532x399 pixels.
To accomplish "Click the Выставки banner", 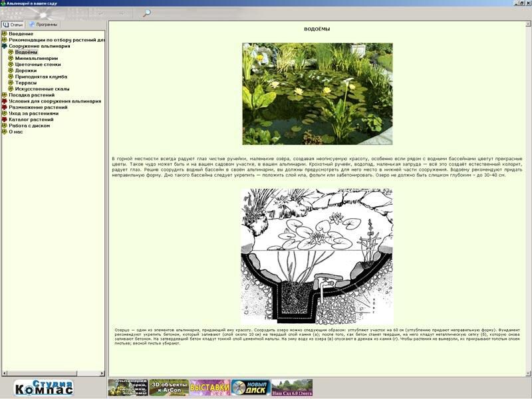I will [x=209, y=388].
